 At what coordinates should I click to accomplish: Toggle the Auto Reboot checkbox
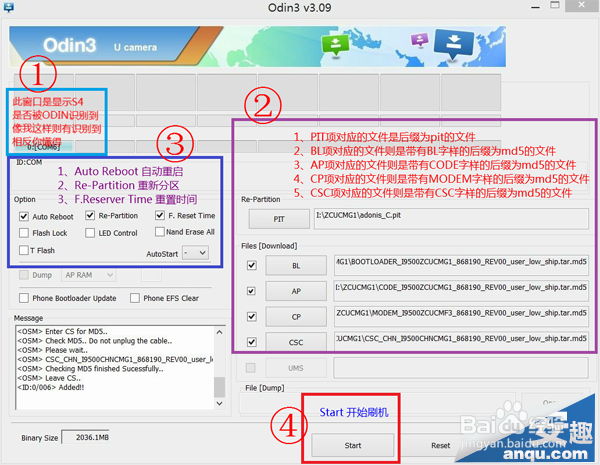[24, 216]
